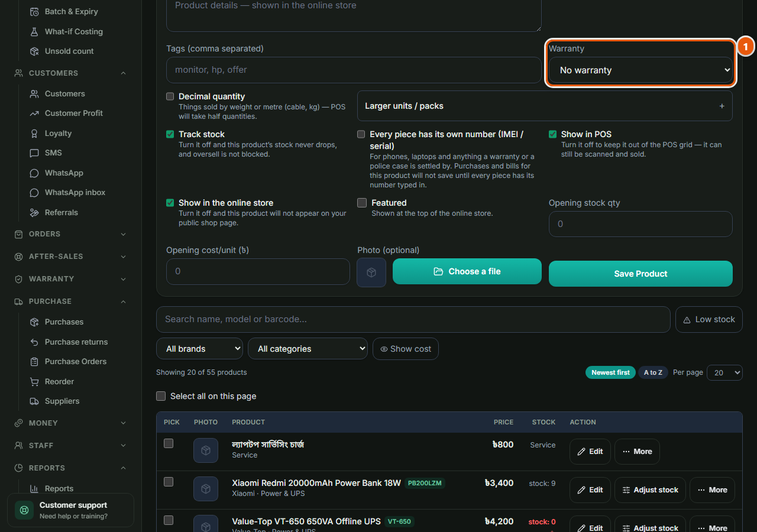Click the photo placeholder box icon
Image resolution: width=757 pixels, height=532 pixels.
tap(371, 273)
